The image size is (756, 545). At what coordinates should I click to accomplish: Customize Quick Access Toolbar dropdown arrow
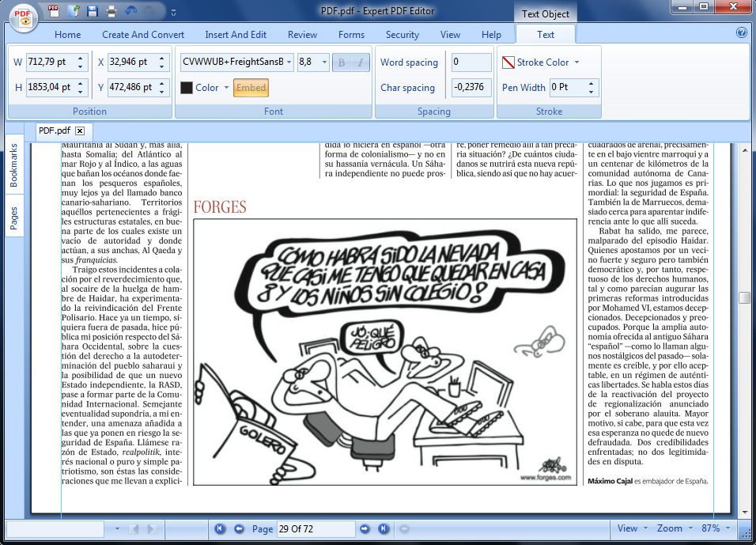tap(173, 13)
